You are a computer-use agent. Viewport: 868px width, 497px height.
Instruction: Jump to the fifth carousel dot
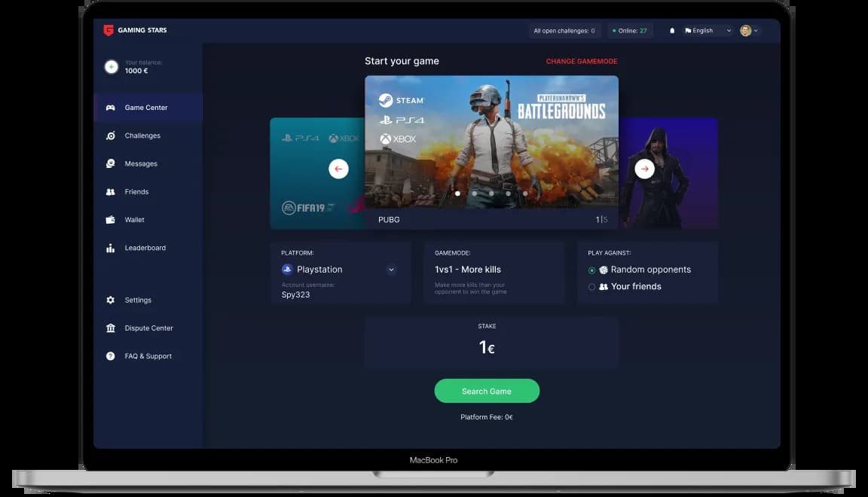(525, 194)
